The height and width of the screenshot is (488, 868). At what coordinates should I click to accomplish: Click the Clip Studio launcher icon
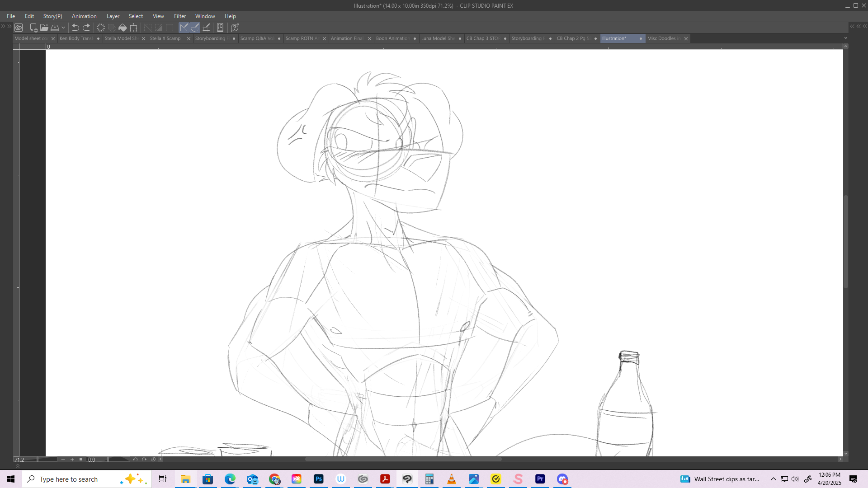[x=19, y=28]
